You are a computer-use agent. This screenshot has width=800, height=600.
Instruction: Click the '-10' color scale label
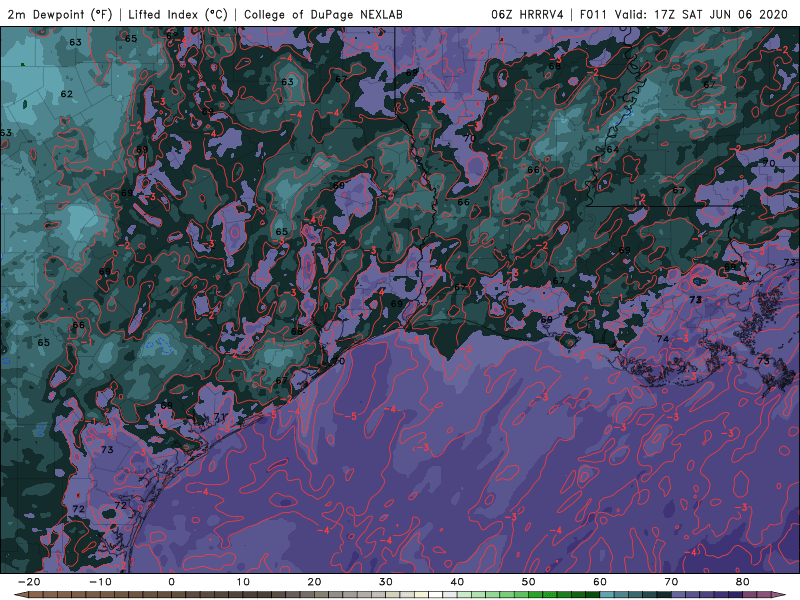pos(100,582)
